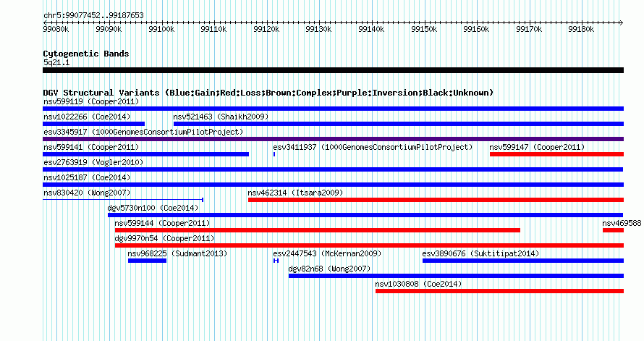Open nsv599141 (Cooper2011) variant label
Screen dimensions: 644x341
pos(91,147)
